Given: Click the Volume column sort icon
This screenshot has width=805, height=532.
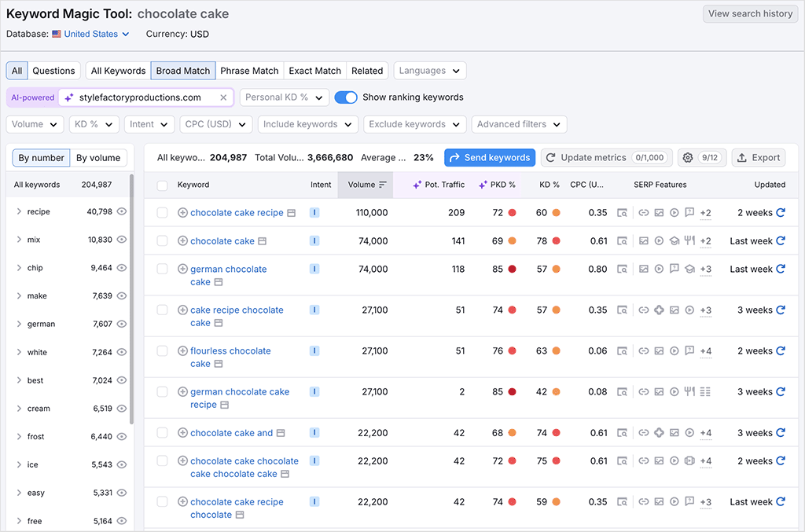Looking at the screenshot, I should click(x=383, y=185).
